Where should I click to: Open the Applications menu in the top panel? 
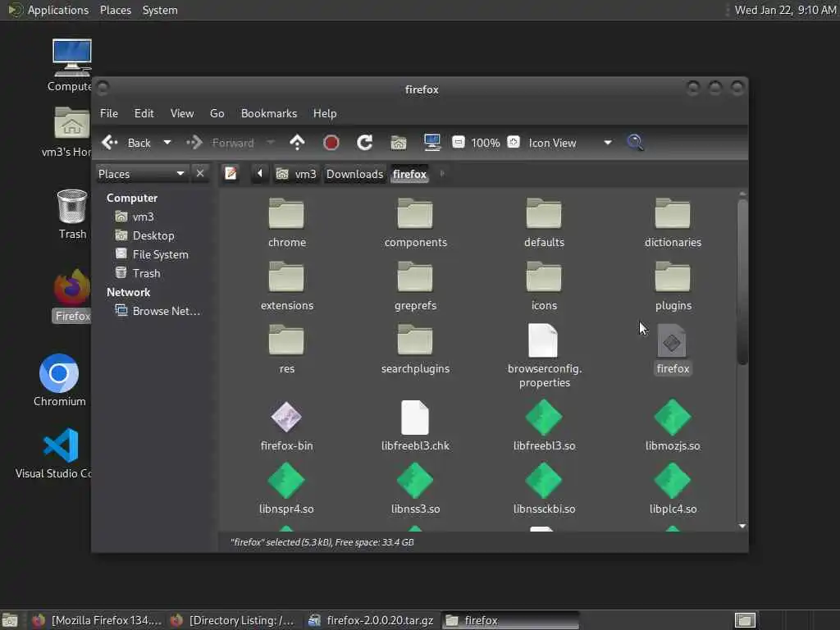[x=48, y=10]
